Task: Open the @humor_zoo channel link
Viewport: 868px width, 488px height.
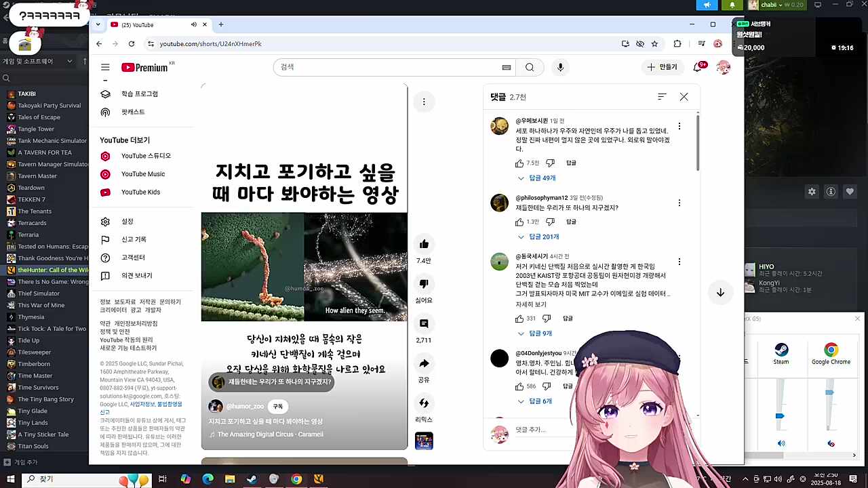Action: pyautogui.click(x=244, y=406)
